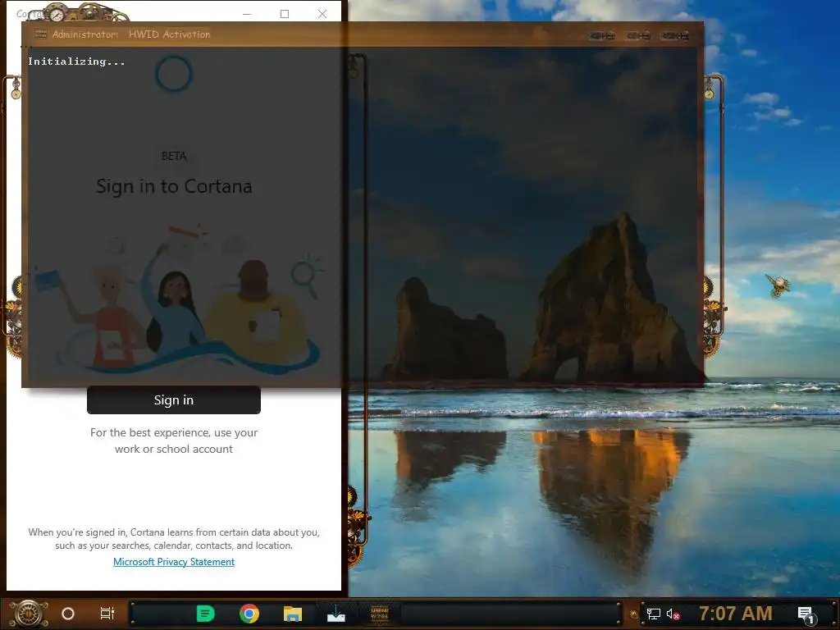This screenshot has height=630, width=840.
Task: Open the network status tray icon
Action: tap(654, 614)
